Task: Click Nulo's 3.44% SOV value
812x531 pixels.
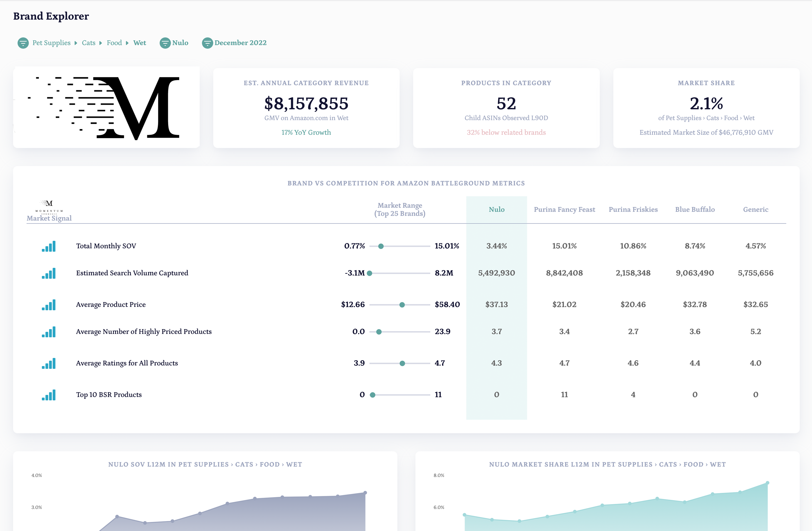Action: [497, 246]
